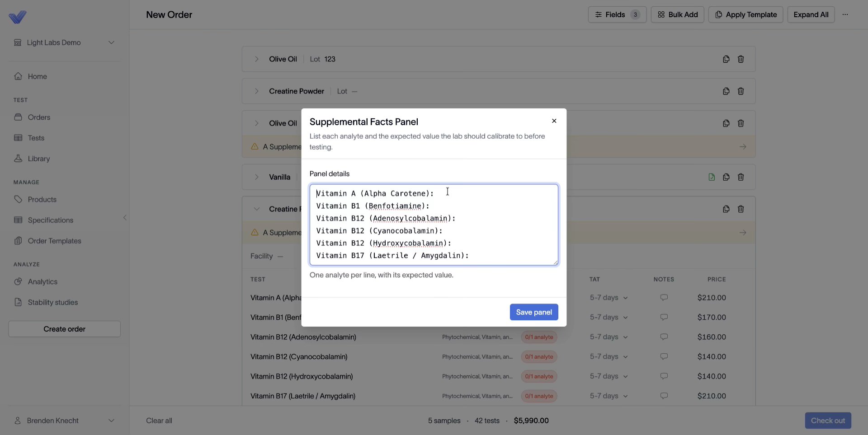Delete the Olive Oil Lot 123 sample
This screenshot has width=868, height=435.
741,59
